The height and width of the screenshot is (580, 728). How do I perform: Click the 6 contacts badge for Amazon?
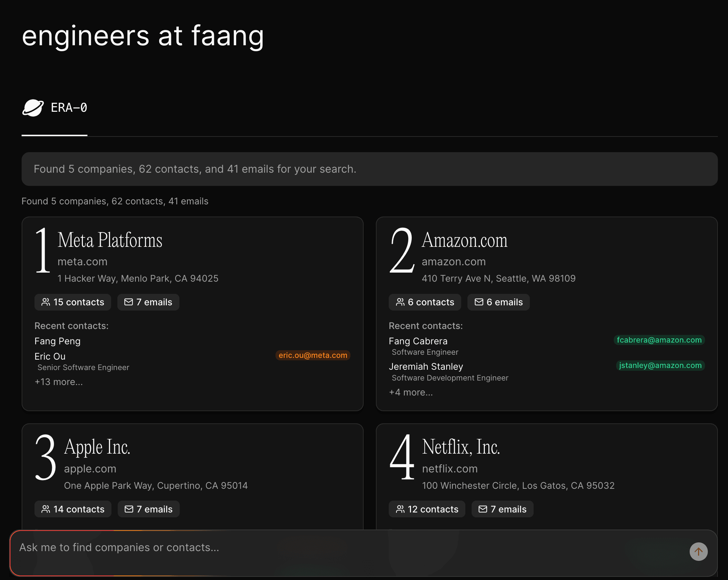point(425,302)
